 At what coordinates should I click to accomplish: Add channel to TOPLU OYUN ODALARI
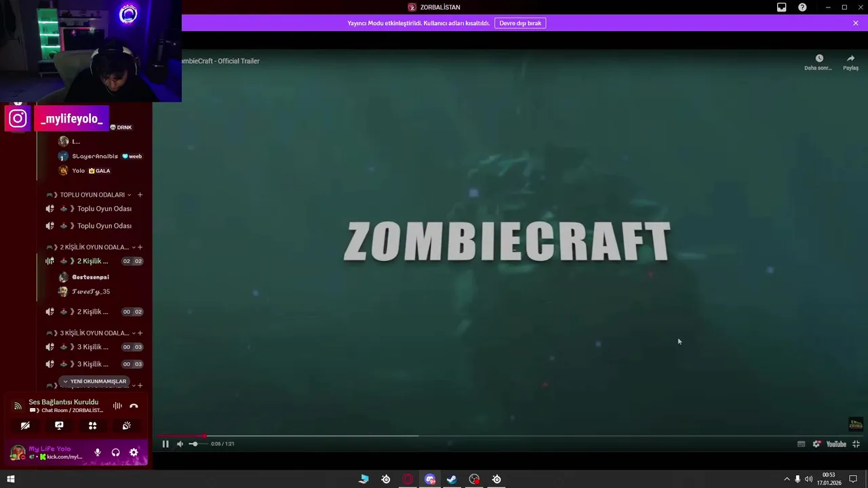coord(140,195)
